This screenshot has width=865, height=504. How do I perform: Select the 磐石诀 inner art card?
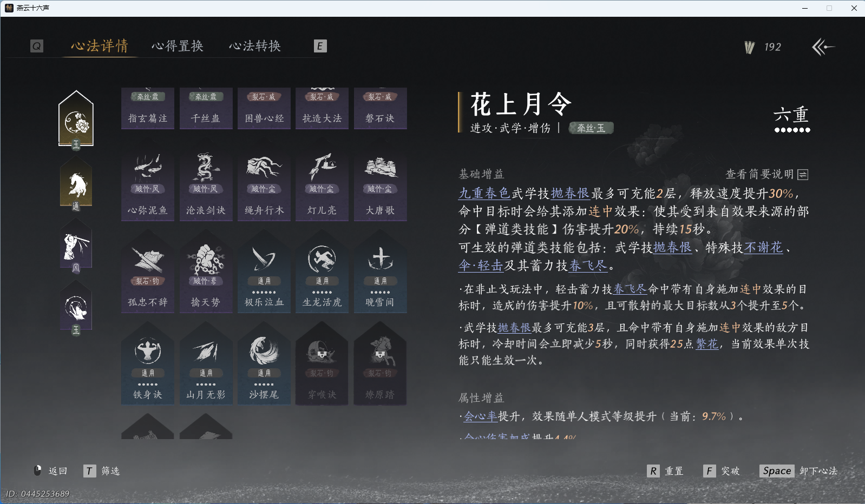pyautogui.click(x=381, y=108)
